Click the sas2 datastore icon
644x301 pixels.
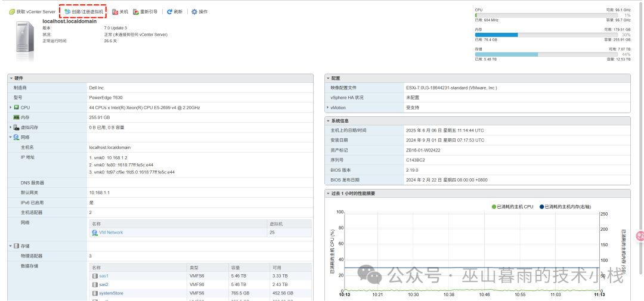click(95, 284)
